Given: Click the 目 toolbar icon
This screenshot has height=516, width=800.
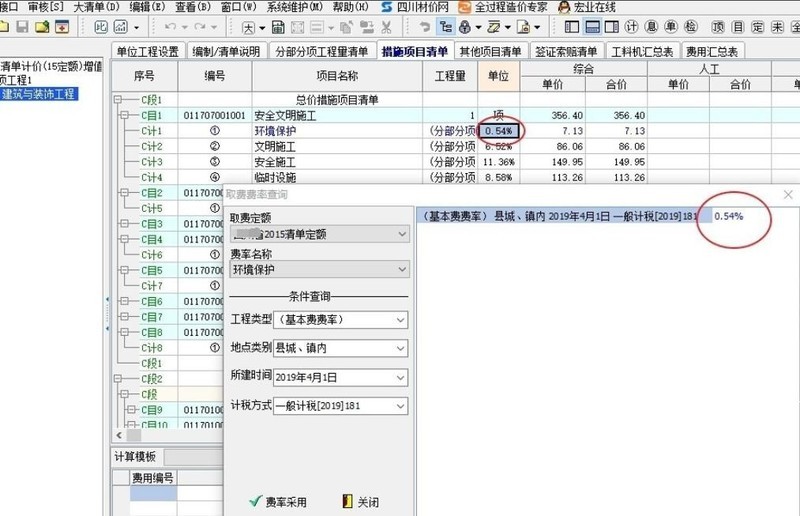Looking at the screenshot, I should coord(738,27).
